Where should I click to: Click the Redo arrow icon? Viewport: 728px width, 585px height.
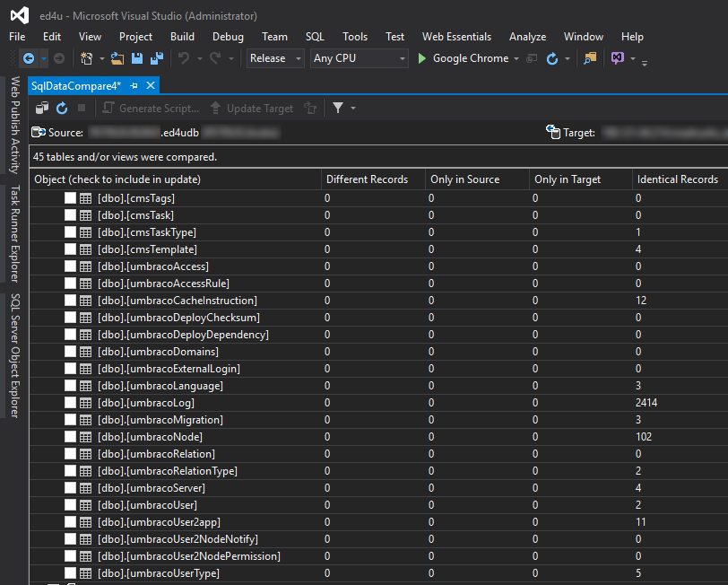click(215, 58)
